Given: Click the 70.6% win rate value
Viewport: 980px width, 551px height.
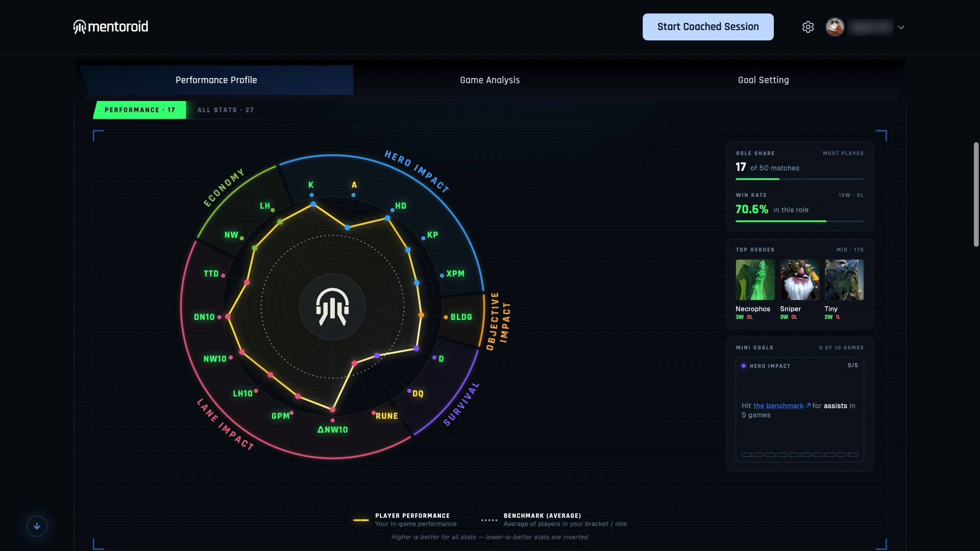Looking at the screenshot, I should point(752,209).
